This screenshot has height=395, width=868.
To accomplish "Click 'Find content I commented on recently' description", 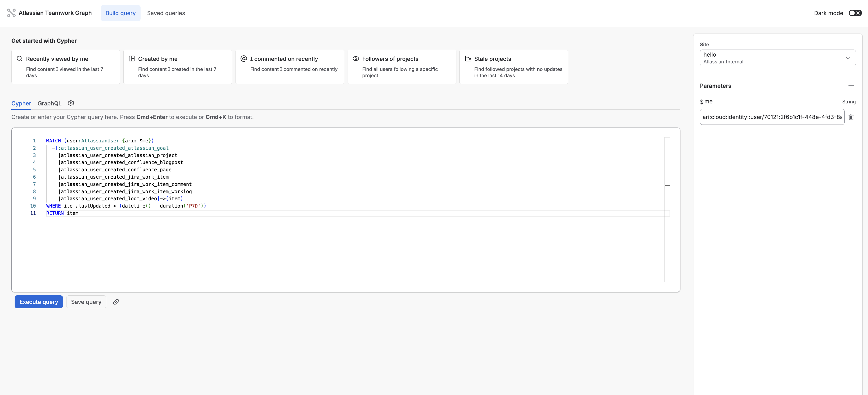I will coord(294,69).
